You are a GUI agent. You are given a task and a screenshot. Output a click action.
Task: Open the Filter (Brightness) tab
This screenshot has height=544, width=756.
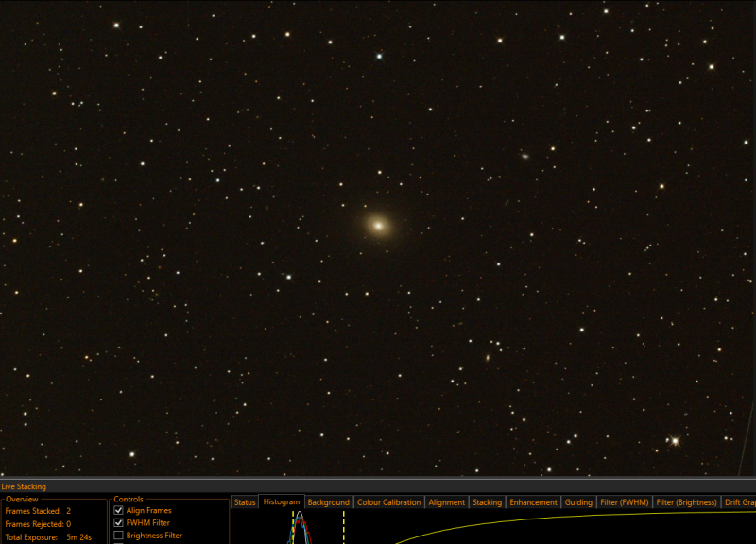tap(687, 502)
